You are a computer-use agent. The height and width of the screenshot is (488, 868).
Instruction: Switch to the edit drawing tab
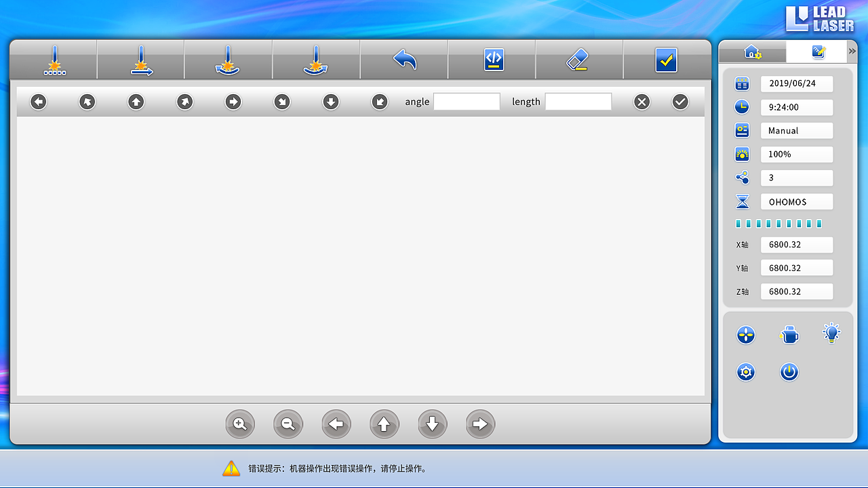pos(816,52)
